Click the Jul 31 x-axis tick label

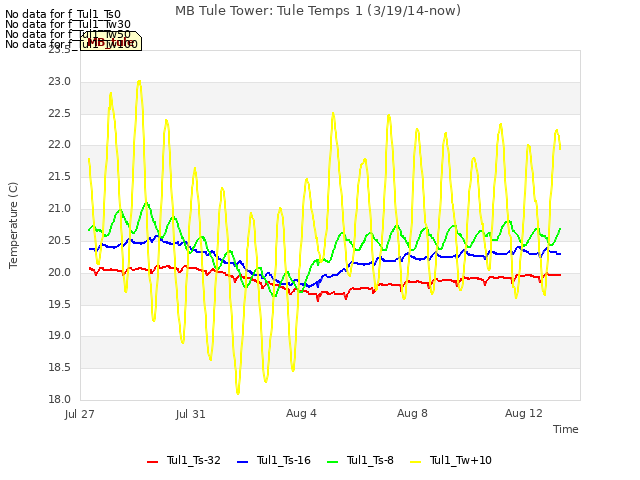pyautogui.click(x=191, y=414)
